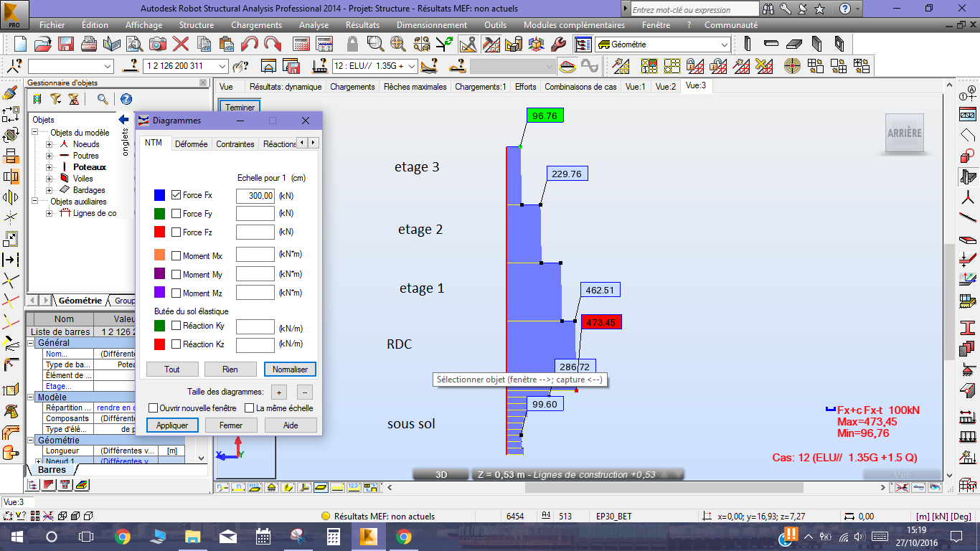Image resolution: width=980 pixels, height=551 pixels.
Task: Expand the Poutres tree item
Action: coord(50,156)
